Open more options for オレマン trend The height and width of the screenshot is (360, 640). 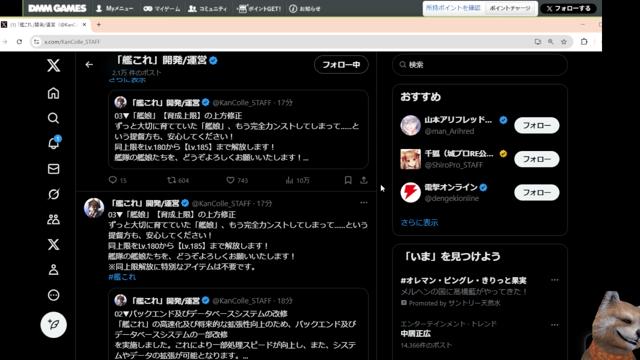pyautogui.click(x=554, y=280)
